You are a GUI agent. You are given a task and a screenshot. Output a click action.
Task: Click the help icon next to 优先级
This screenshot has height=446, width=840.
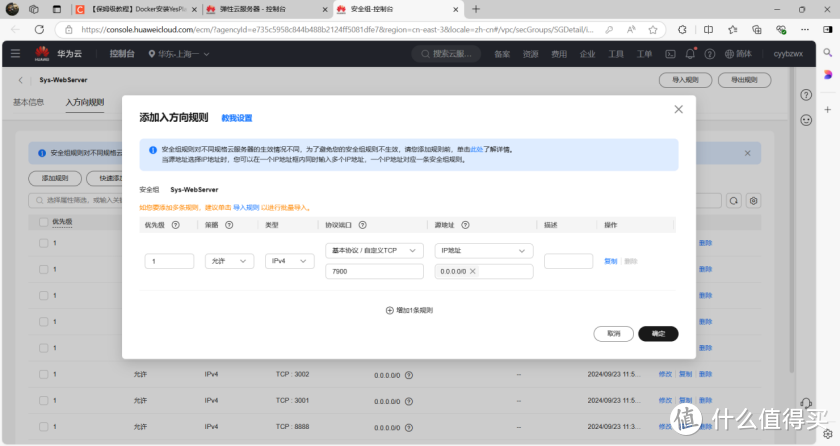[x=175, y=225]
